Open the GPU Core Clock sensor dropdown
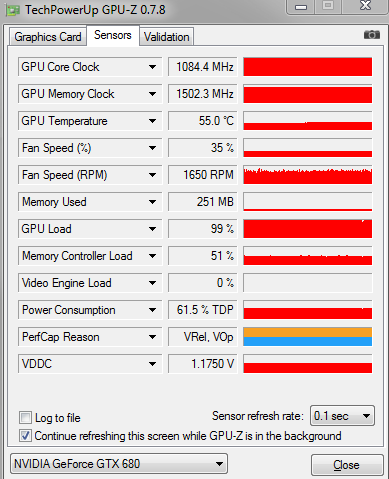Image resolution: width=389 pixels, height=479 pixels. pyautogui.click(x=153, y=67)
